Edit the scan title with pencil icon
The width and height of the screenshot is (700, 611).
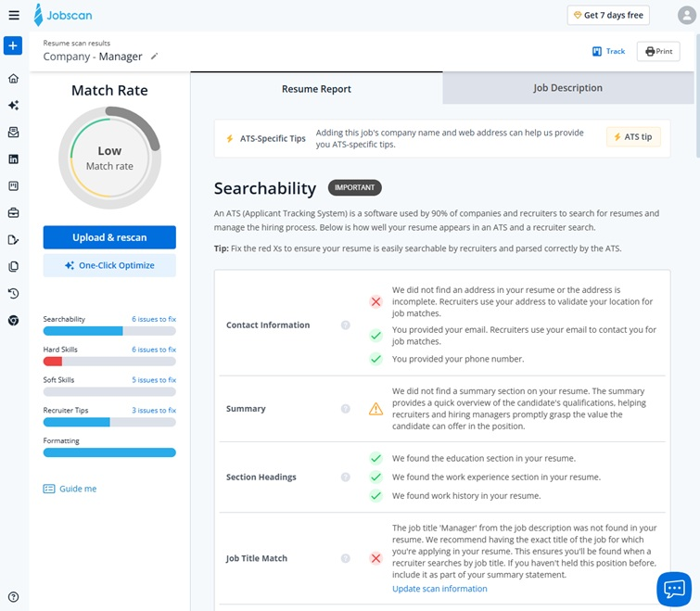155,57
